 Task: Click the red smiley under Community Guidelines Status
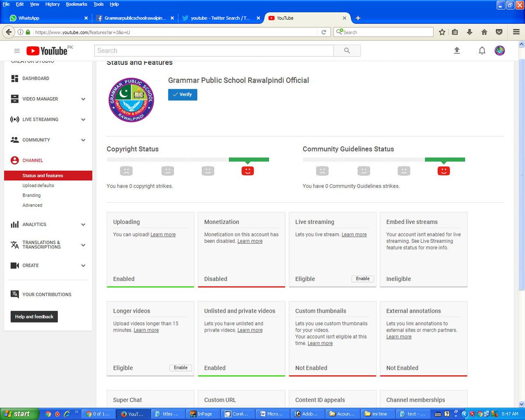tap(444, 171)
